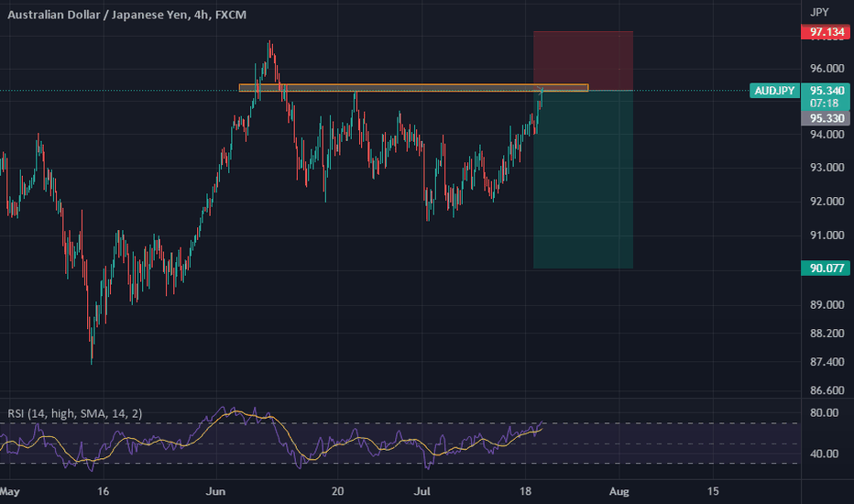Select the red stop-loss zone of short position
854x504 pixels.
pyautogui.click(x=583, y=60)
